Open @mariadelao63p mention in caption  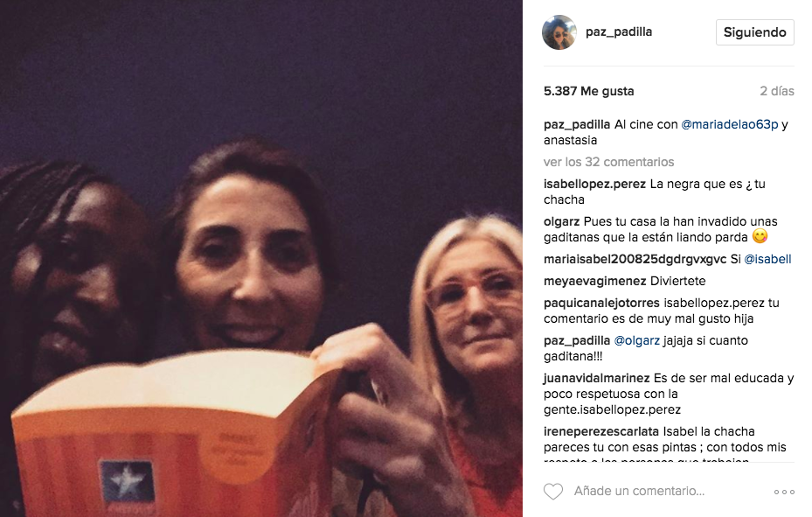click(x=730, y=124)
